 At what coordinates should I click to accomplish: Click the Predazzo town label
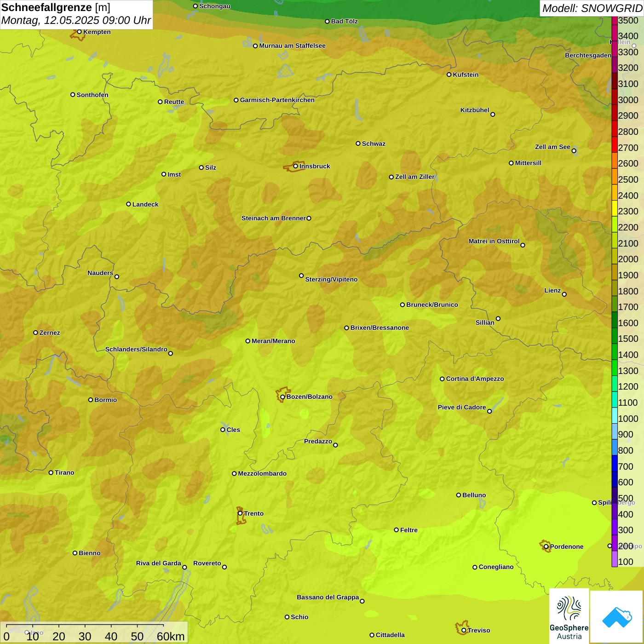(x=318, y=441)
